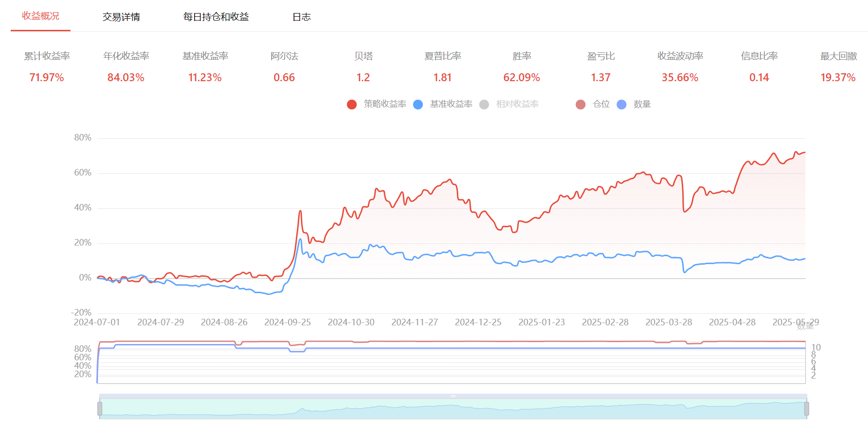This screenshot has height=435, width=868.
Task: Click the 最大回撤 value 19.37%
Action: (838, 77)
